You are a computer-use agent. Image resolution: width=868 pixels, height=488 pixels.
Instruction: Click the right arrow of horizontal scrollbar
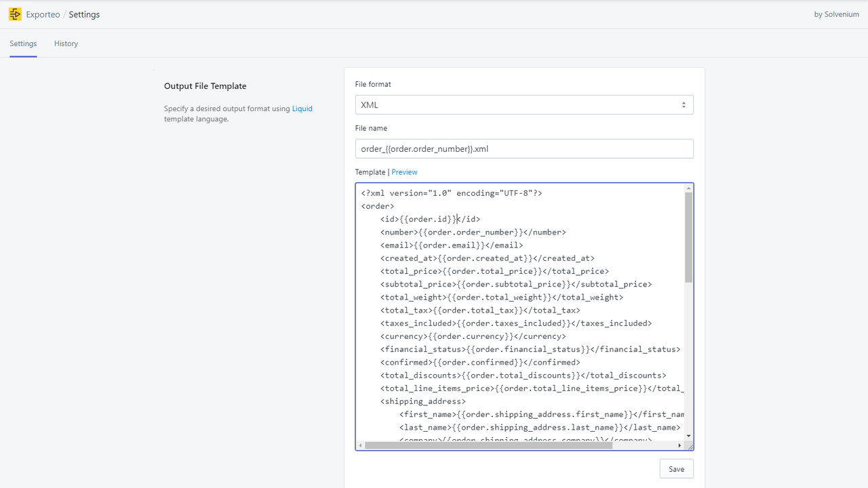coord(680,445)
